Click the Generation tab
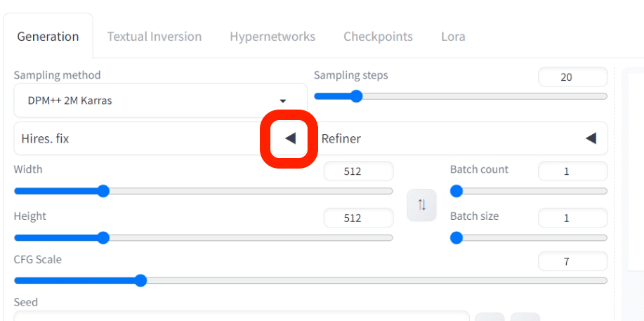644x321 pixels. pyautogui.click(x=48, y=37)
